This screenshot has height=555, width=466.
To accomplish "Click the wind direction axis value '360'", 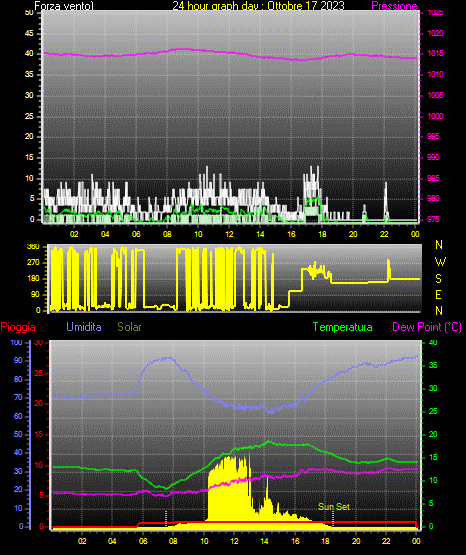I will click(x=33, y=247).
